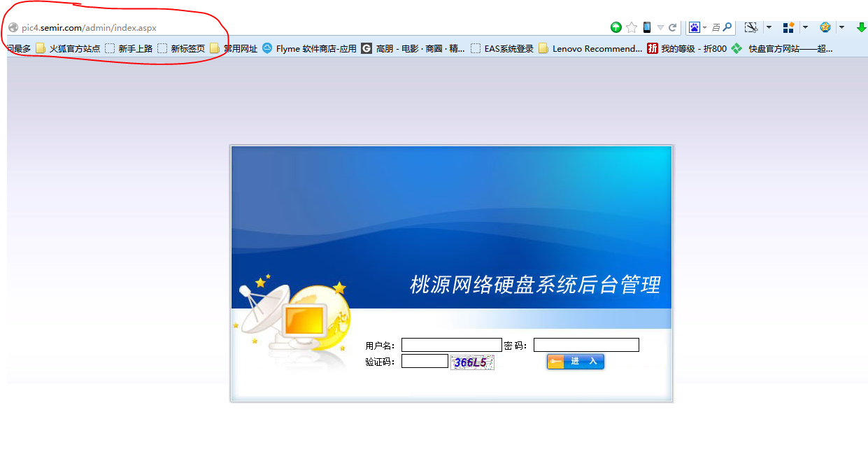Viewport: 868px width, 461px height.
Task: Open the 高朋 电影 商圈 bookmark
Action: pos(413,48)
